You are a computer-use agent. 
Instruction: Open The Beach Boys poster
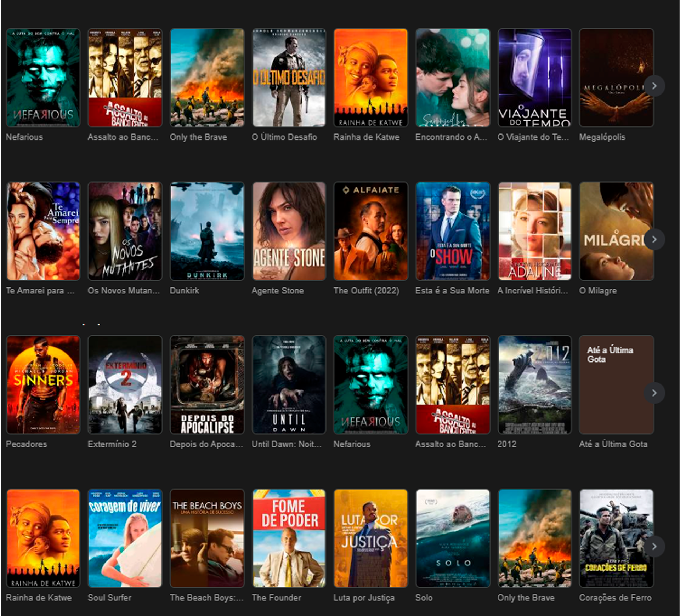tap(207, 538)
